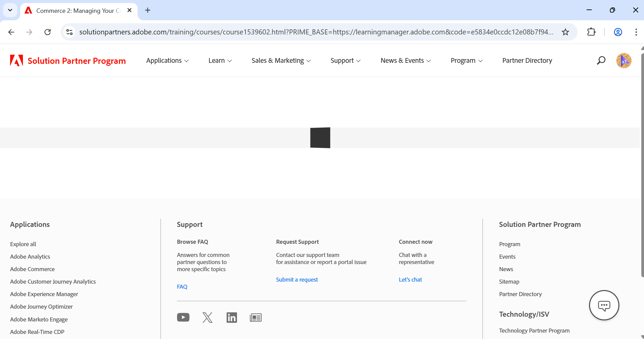644x339 pixels.
Task: Open a new browser tab
Action: pos(148,10)
